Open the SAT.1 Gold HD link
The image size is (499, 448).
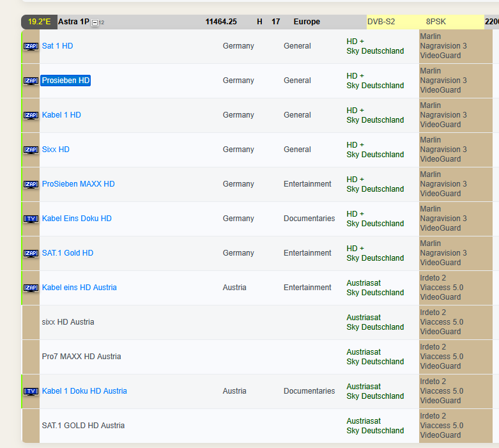pyautogui.click(x=68, y=253)
